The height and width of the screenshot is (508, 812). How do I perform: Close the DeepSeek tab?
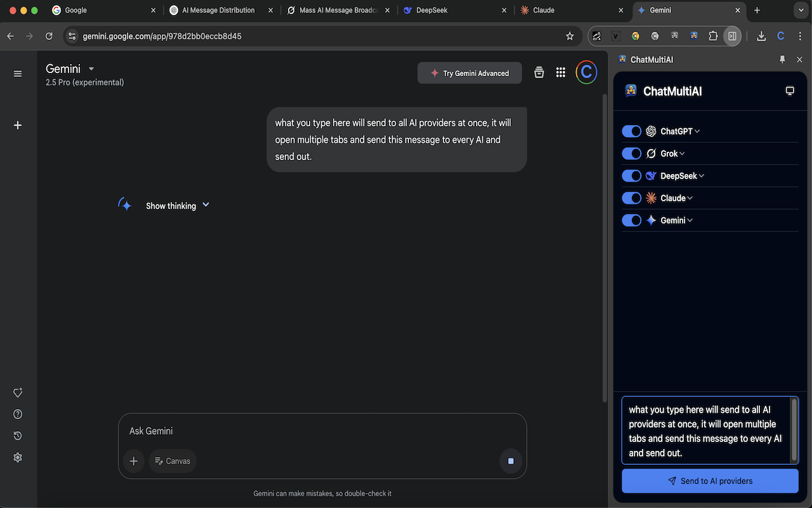(x=504, y=10)
